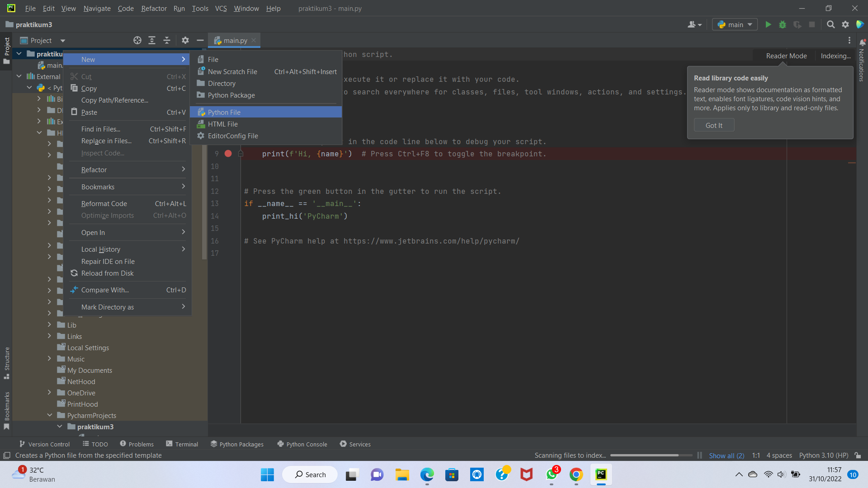Viewport: 868px width, 488px height.
Task: Open the Refactor menu
Action: (x=154, y=8)
